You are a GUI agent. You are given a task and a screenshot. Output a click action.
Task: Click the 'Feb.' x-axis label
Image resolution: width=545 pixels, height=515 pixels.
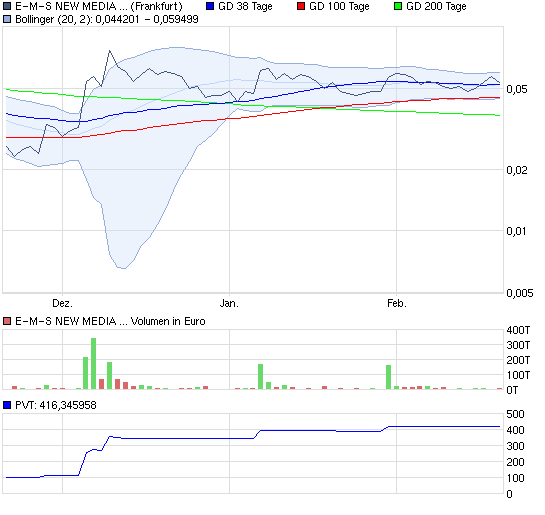pyautogui.click(x=397, y=303)
